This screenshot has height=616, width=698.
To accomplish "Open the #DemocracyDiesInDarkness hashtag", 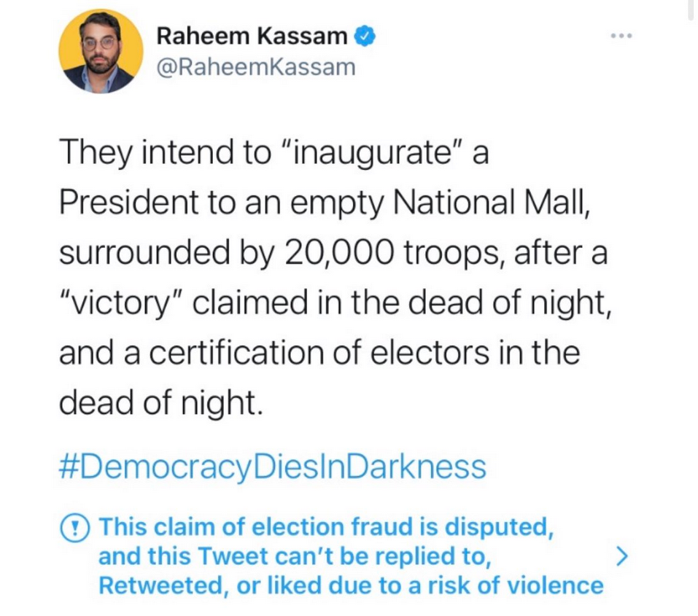I will point(272,466).
